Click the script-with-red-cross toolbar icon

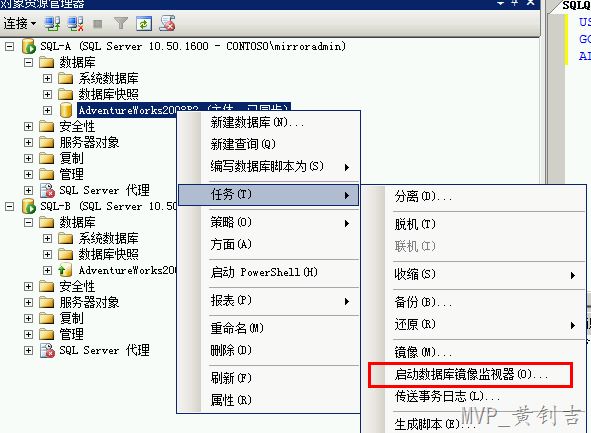(167, 23)
